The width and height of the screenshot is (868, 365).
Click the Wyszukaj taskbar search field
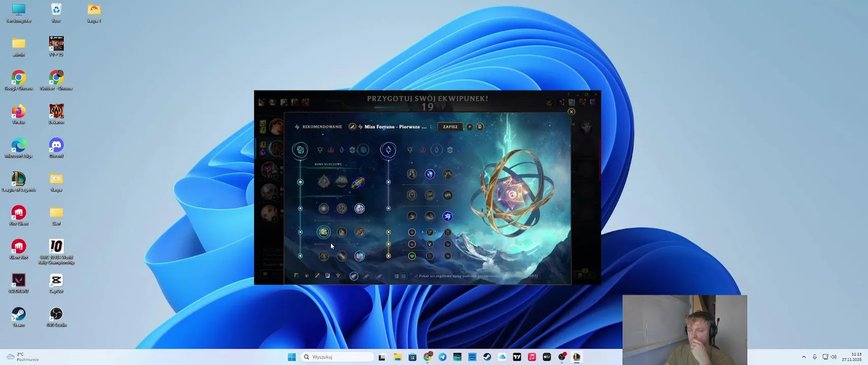pyautogui.click(x=338, y=357)
